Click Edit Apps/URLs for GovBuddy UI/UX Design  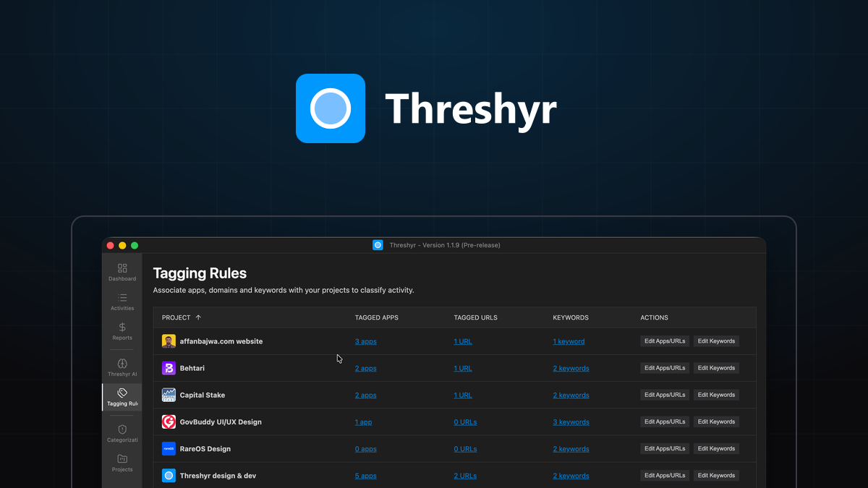pyautogui.click(x=665, y=421)
